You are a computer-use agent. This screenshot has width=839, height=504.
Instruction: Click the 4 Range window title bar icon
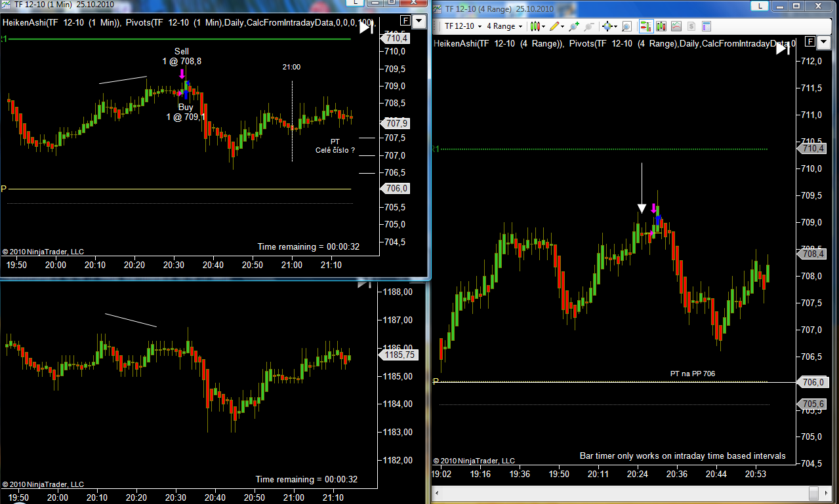437,9
